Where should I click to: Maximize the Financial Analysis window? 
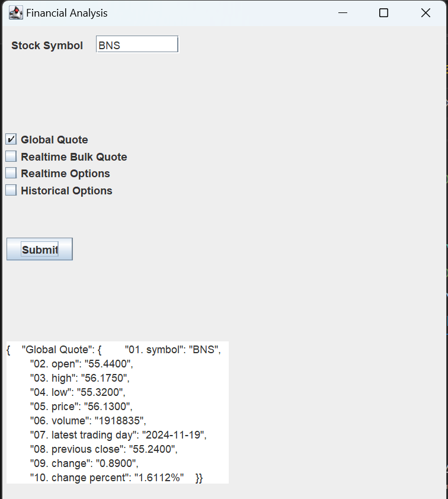[x=383, y=12]
